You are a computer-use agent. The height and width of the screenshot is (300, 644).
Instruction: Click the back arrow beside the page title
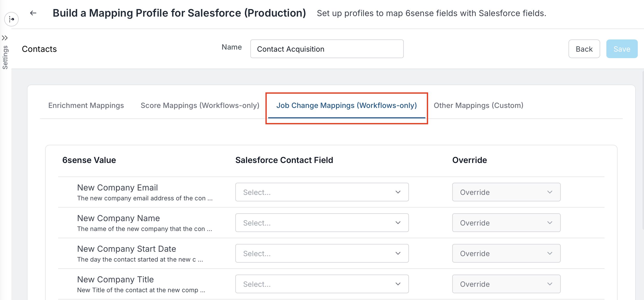(33, 13)
